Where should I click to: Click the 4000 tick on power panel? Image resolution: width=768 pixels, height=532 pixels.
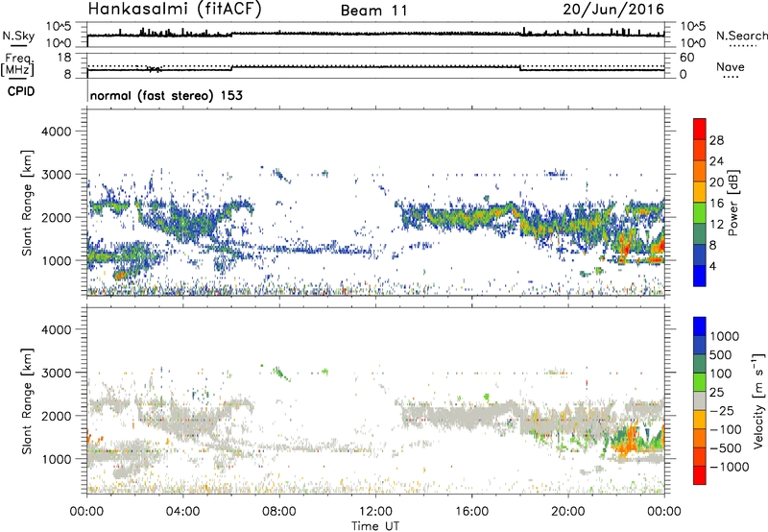pos(57,132)
